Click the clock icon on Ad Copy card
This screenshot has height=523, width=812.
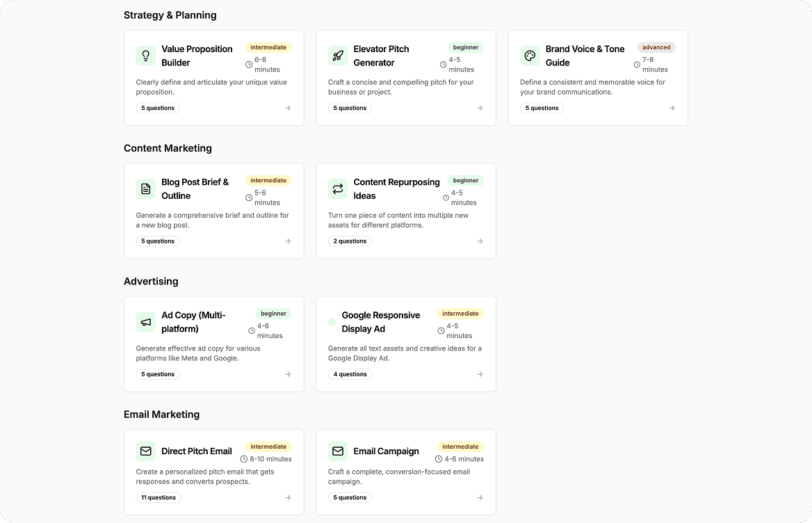[x=252, y=331]
